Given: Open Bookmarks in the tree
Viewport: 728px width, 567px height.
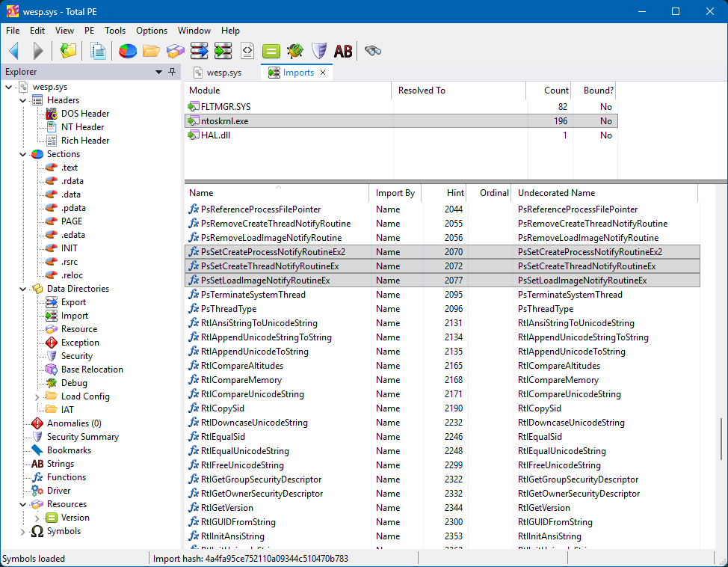Looking at the screenshot, I should [69, 450].
